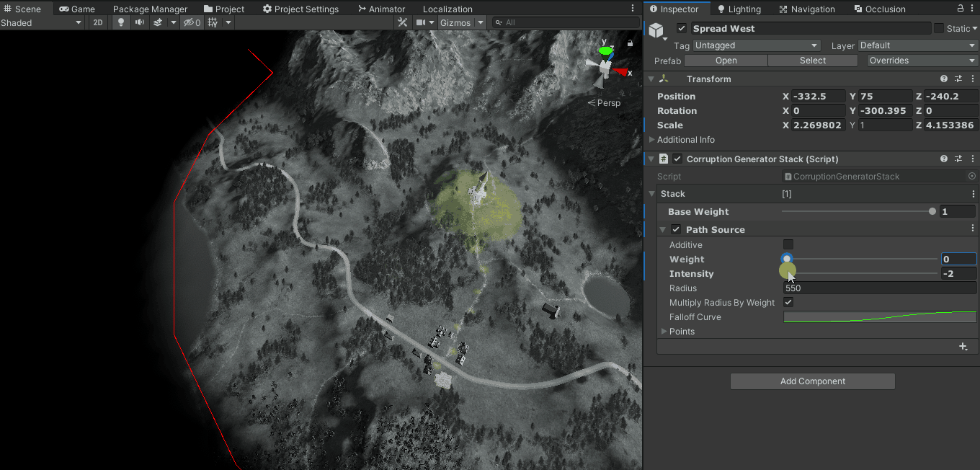Click the GameObject cube icon in Inspector
980x470 pixels.
656,30
